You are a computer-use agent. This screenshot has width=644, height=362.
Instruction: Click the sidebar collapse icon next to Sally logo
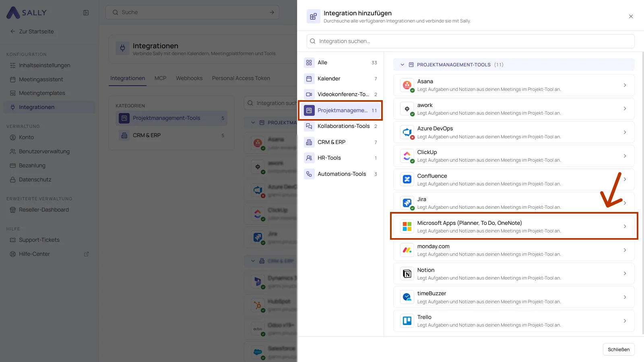pos(86,12)
